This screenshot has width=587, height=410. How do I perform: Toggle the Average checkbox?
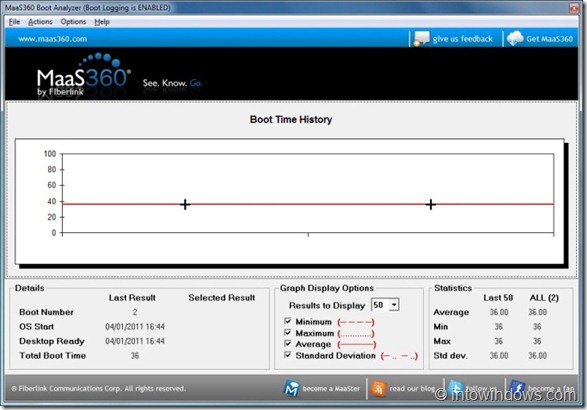click(x=288, y=343)
